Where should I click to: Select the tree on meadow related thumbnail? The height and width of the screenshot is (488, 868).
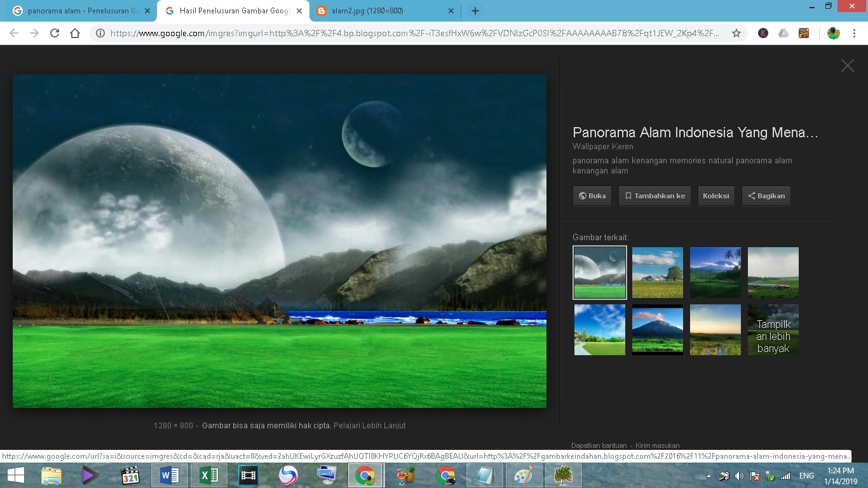point(658,273)
